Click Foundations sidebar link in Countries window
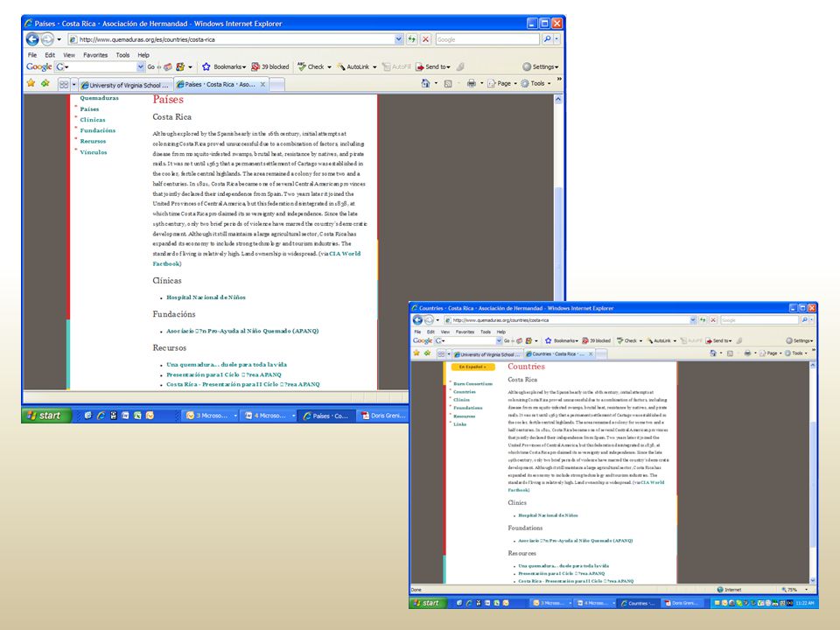This screenshot has height=630, width=840. (467, 408)
